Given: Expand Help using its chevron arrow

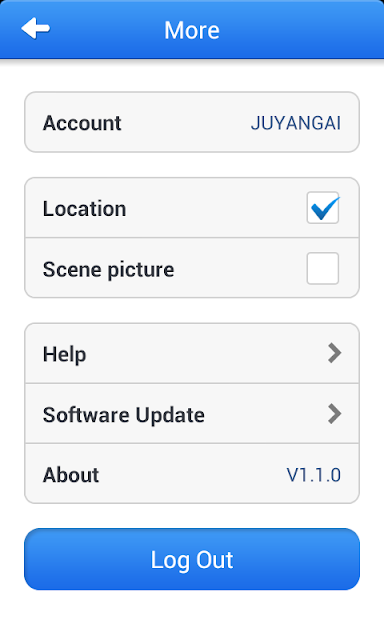Looking at the screenshot, I should pyautogui.click(x=334, y=353).
